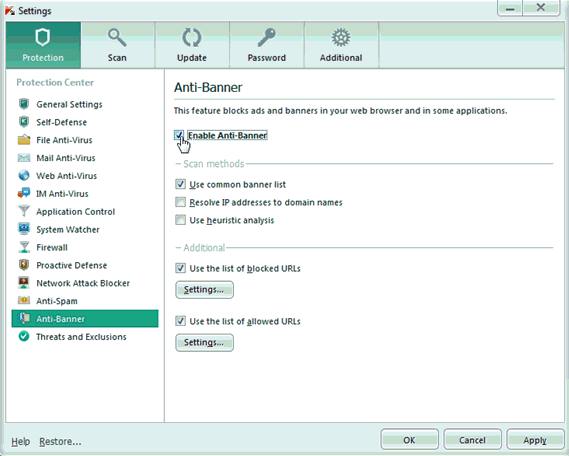The height and width of the screenshot is (456, 569).
Task: Toggle Use the list of allowed URLs
Action: tap(180, 321)
